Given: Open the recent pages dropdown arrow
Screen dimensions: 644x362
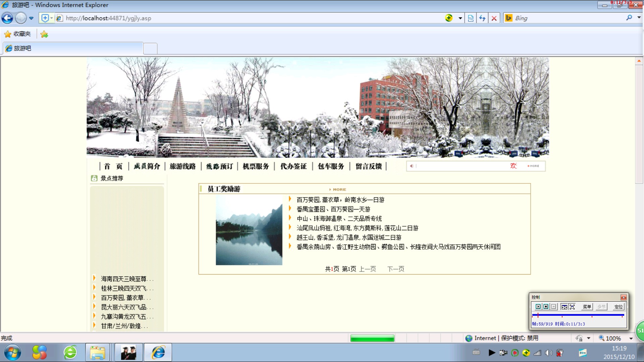Looking at the screenshot, I should (31, 18).
